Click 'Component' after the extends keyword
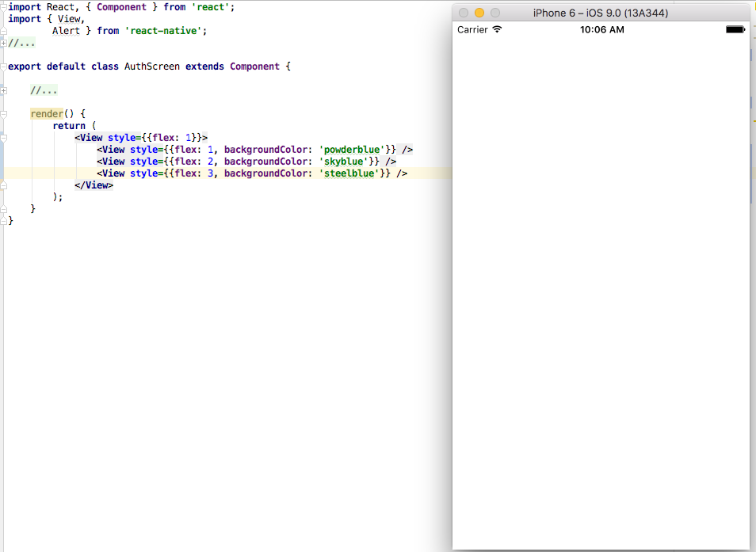 pos(254,67)
